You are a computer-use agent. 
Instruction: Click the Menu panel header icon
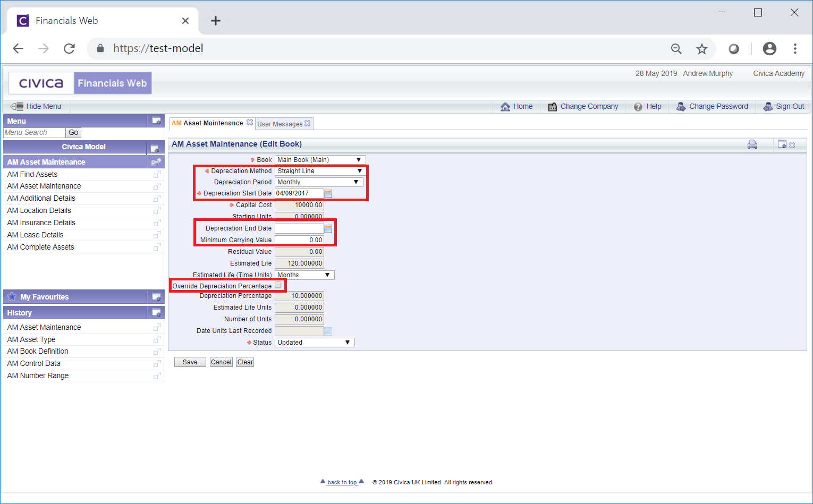[x=156, y=121]
